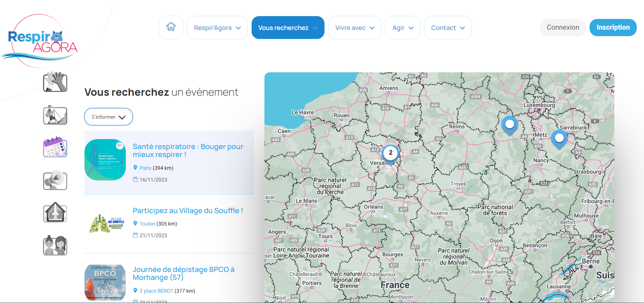Open the Agir menu
The height and width of the screenshot is (303, 644).
[x=403, y=28]
